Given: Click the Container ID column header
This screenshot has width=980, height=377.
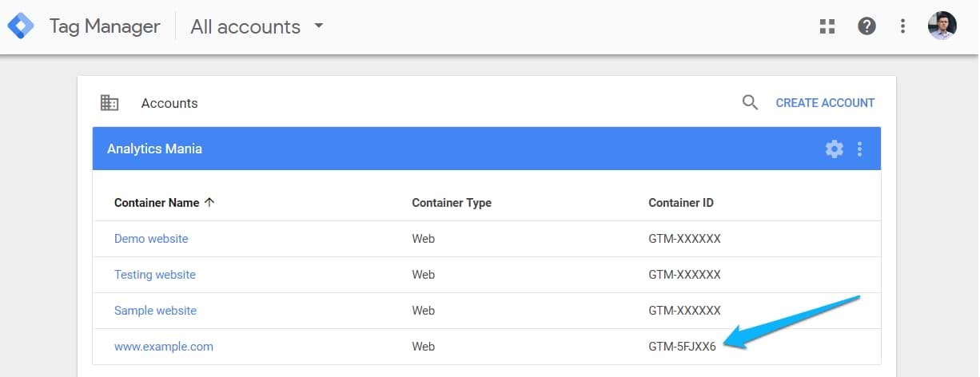Looking at the screenshot, I should click(681, 203).
